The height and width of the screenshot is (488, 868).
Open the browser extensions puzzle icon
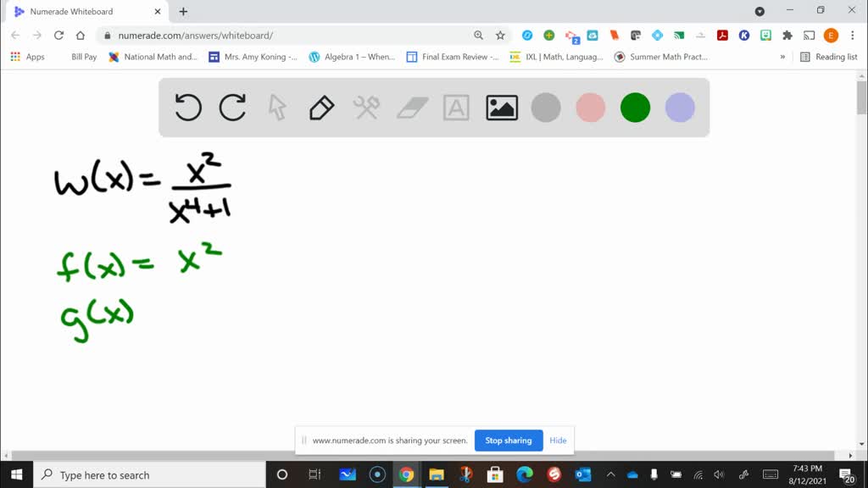click(x=787, y=36)
